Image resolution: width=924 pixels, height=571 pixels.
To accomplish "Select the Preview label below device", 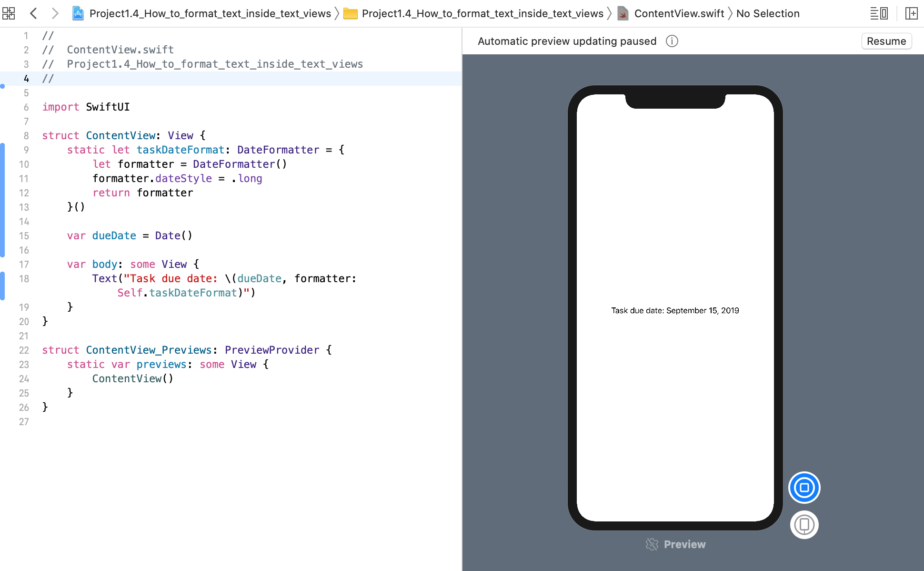I will coord(684,544).
